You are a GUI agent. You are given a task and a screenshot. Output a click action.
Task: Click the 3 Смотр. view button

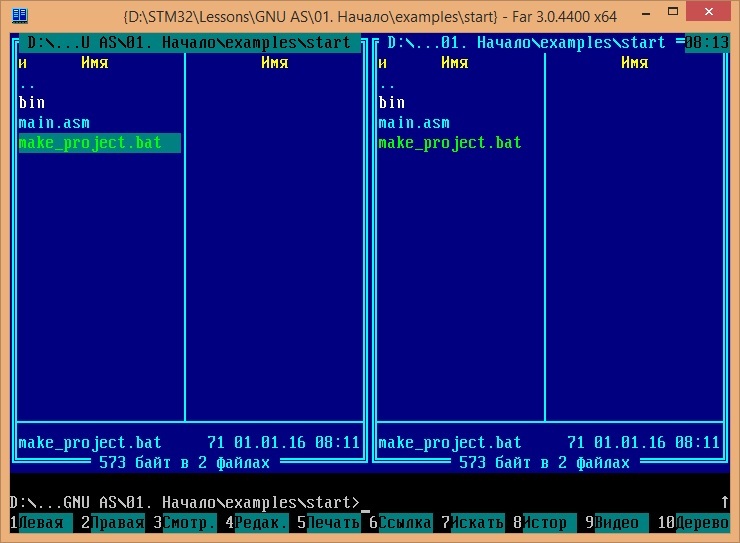[185, 523]
